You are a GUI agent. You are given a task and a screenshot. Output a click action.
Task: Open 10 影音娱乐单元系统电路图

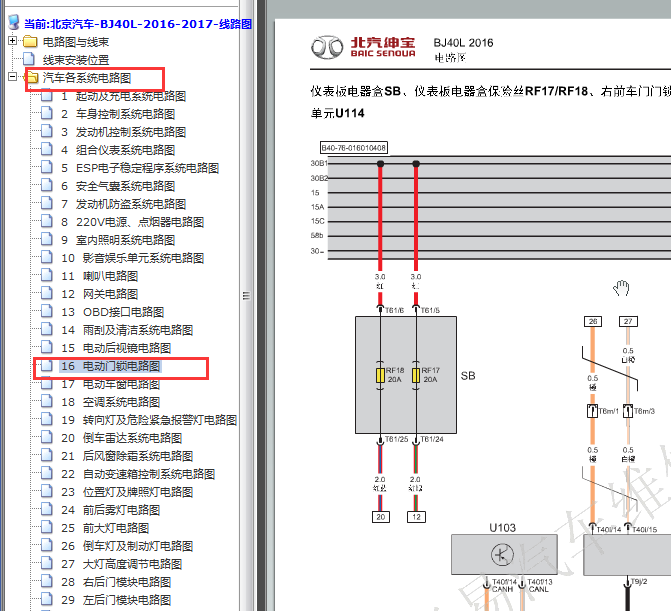pos(132,258)
